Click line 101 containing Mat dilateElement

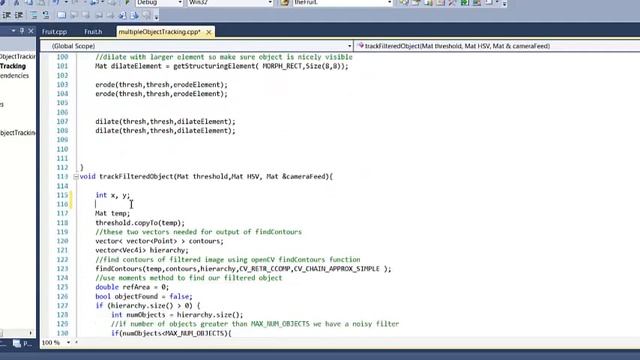(222, 66)
